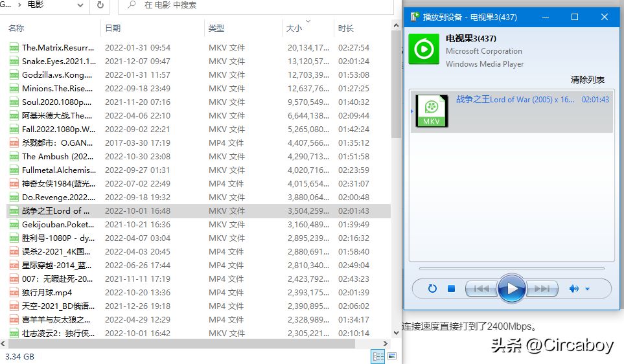The height and width of the screenshot is (364, 624).
Task: Click the refresh button in Explorer
Action: 100,5
